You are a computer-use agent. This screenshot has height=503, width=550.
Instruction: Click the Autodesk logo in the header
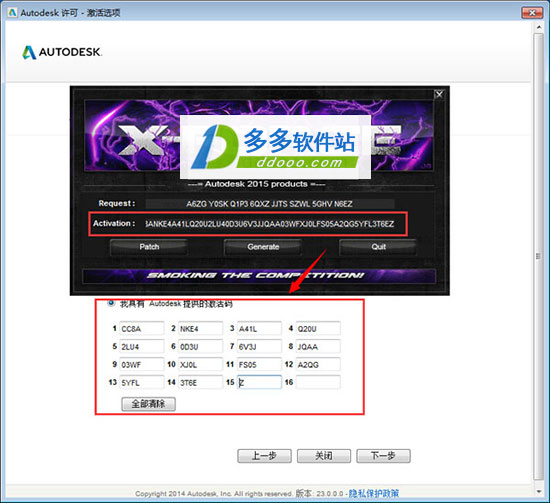pos(62,52)
